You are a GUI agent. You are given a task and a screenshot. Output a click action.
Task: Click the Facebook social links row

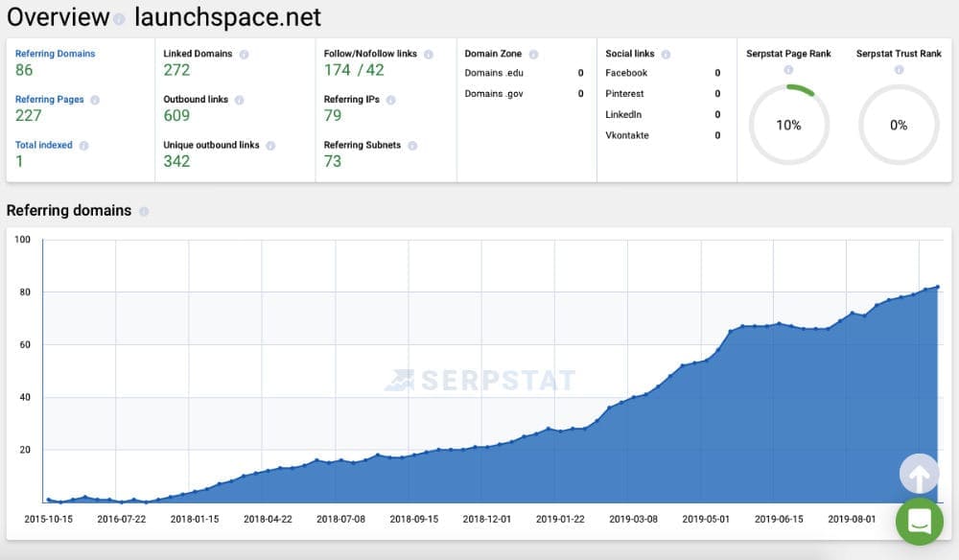coord(663,73)
